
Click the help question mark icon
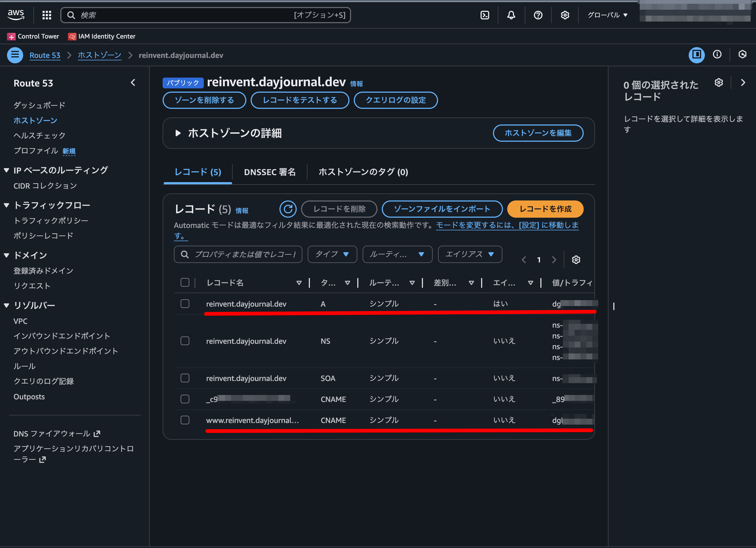538,15
